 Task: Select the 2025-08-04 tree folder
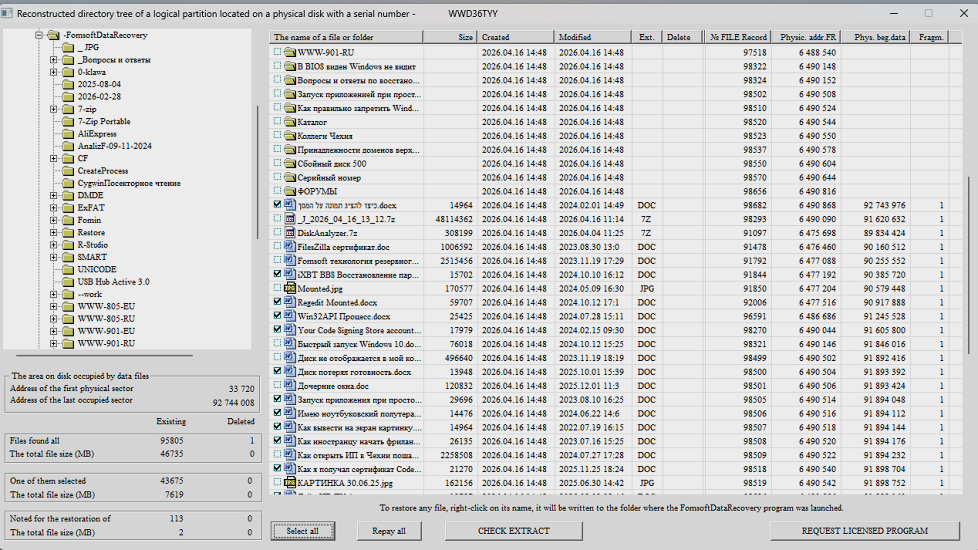[x=99, y=84]
